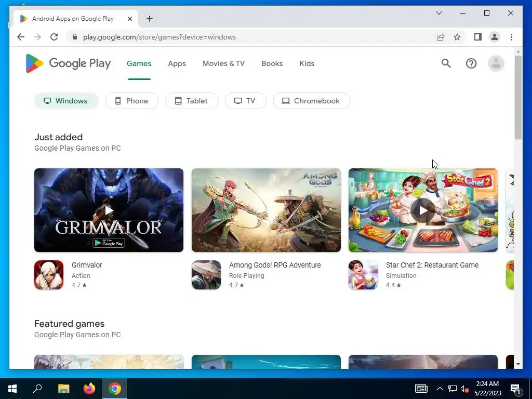
Task: Launch File Explorer from taskbar
Action: click(63, 389)
